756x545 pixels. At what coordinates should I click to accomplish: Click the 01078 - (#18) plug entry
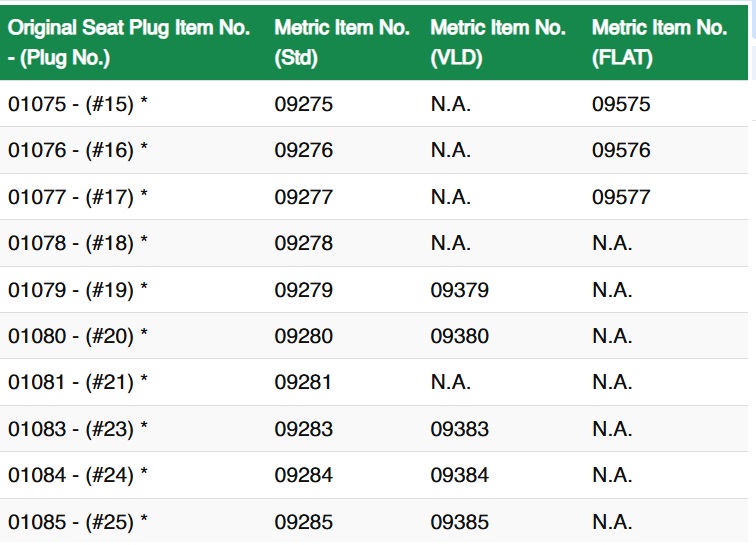coord(78,243)
